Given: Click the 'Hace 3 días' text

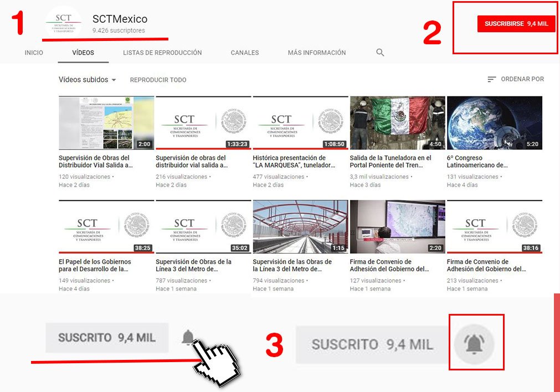Looking at the screenshot, I should (x=366, y=185).
